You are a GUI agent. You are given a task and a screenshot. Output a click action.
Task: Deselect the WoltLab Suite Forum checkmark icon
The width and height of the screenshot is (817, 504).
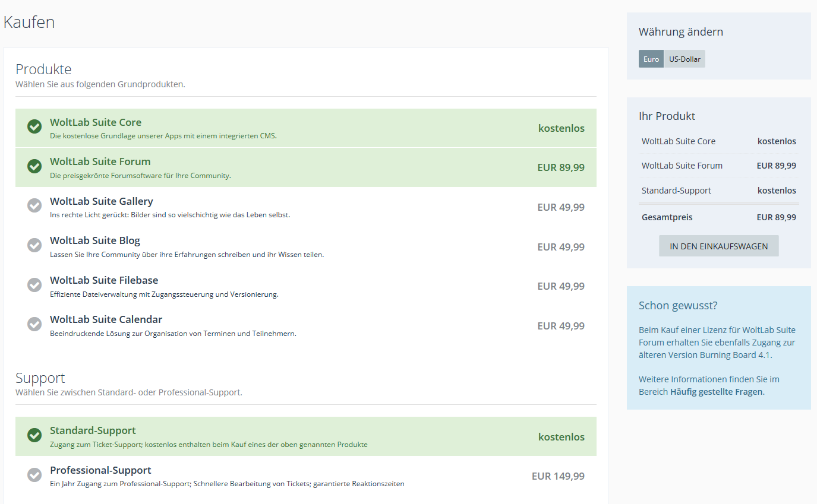(34, 166)
